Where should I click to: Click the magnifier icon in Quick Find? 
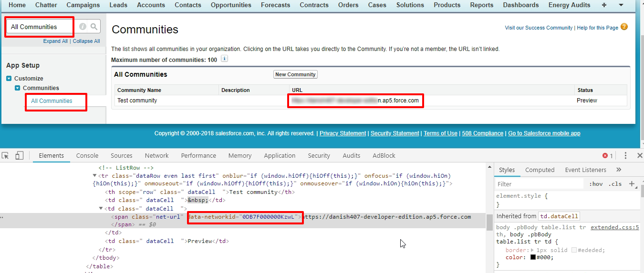94,27
